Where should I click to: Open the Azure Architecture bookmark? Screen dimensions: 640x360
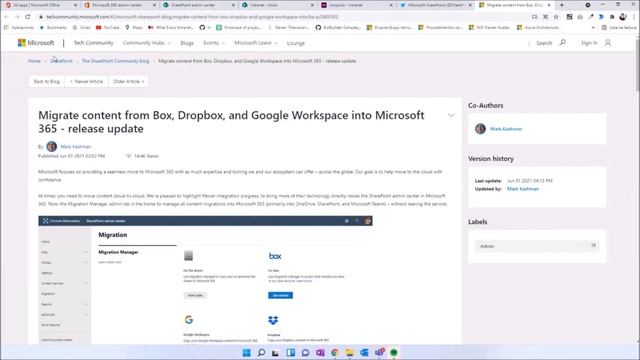coord(538,27)
